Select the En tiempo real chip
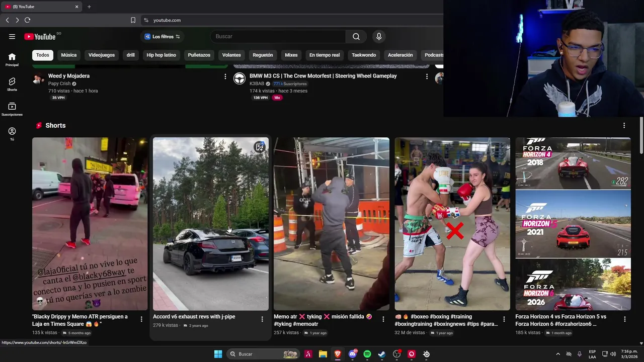The height and width of the screenshot is (362, 644). (x=325, y=55)
